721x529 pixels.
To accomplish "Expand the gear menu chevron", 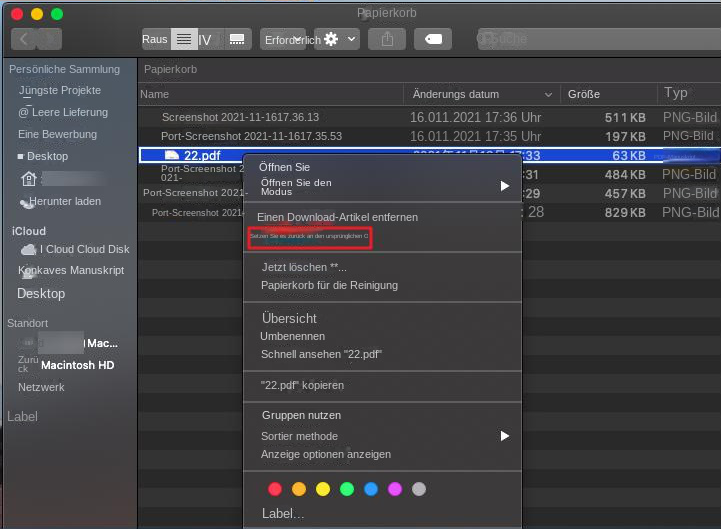I will (351, 39).
